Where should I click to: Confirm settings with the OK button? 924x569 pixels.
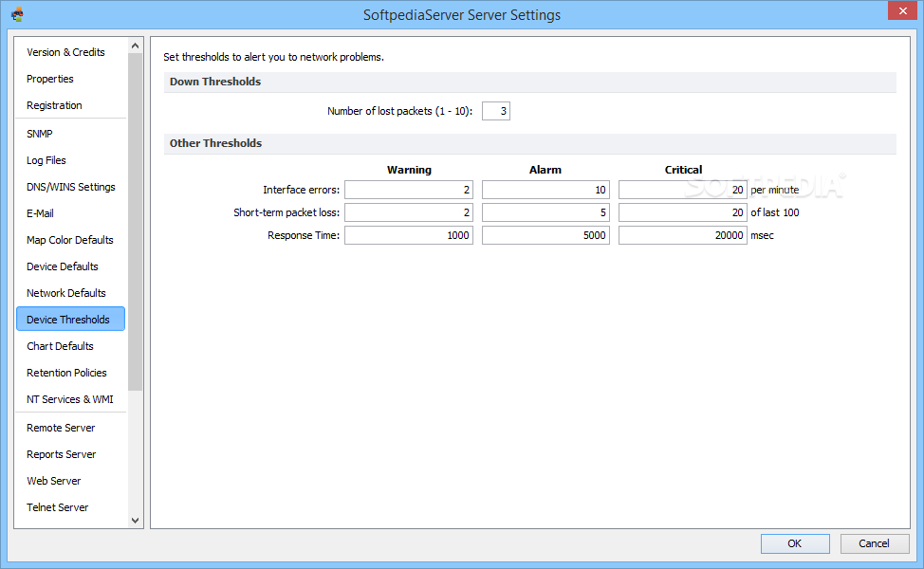[x=795, y=543]
